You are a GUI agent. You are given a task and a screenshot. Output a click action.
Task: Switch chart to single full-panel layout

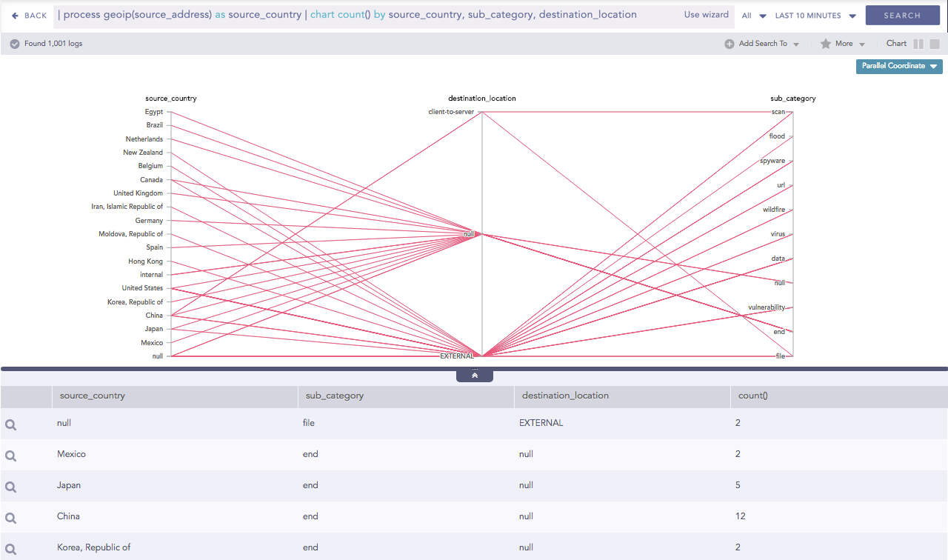(x=935, y=44)
